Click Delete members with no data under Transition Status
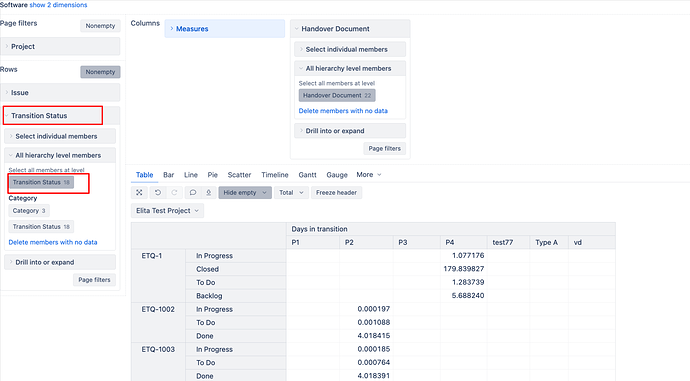The width and height of the screenshot is (690, 381). coord(53,242)
